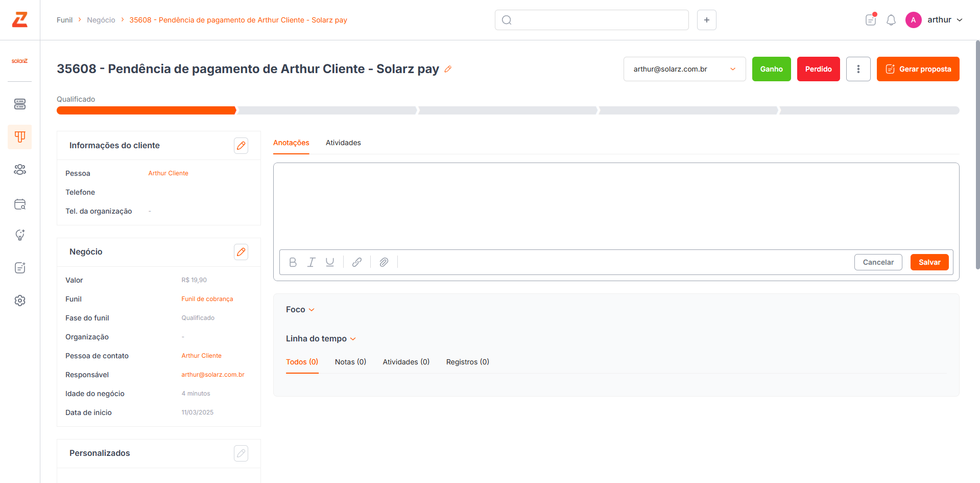Click the Gerar proposta button
Viewport: 980px width, 483px height.
tap(918, 69)
